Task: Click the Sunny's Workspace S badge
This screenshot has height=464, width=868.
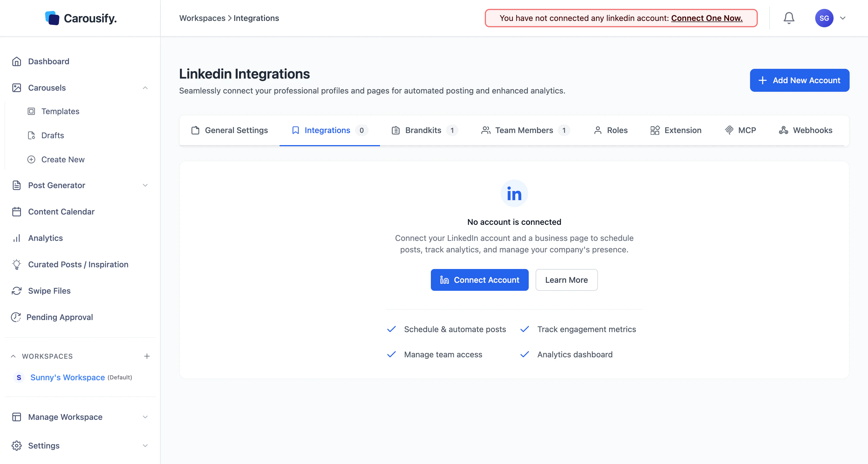Action: pos(19,377)
